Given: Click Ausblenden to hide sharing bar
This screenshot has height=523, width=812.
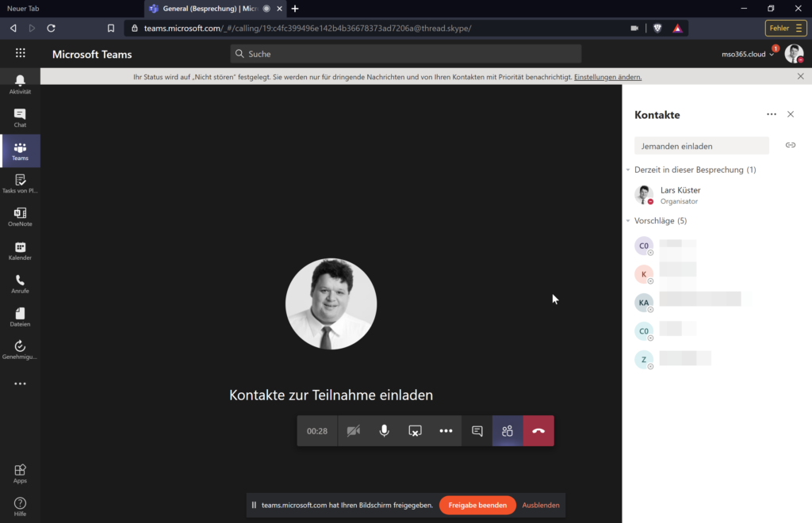Looking at the screenshot, I should coord(541,506).
